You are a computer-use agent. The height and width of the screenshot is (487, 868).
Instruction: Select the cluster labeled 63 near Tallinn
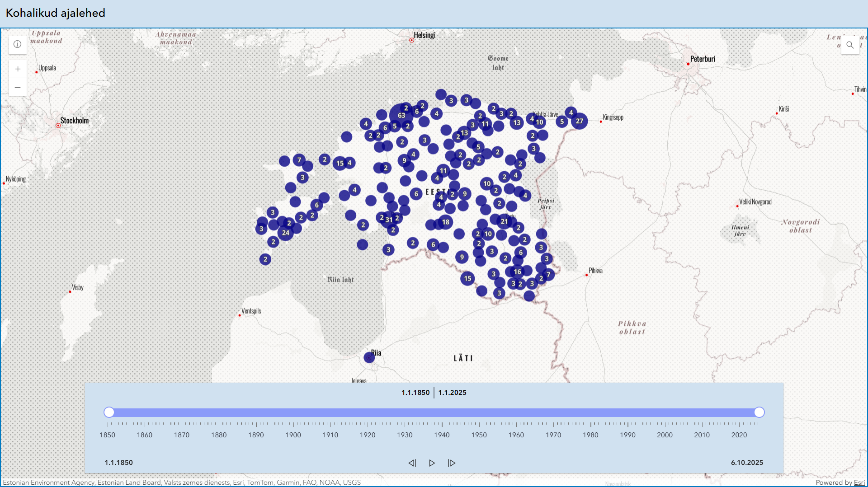click(x=401, y=115)
